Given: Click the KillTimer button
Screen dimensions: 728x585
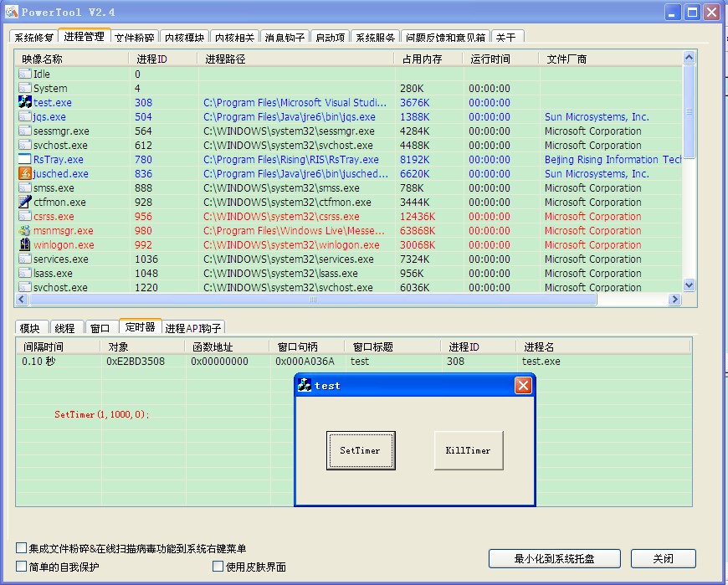Looking at the screenshot, I should (x=469, y=450).
